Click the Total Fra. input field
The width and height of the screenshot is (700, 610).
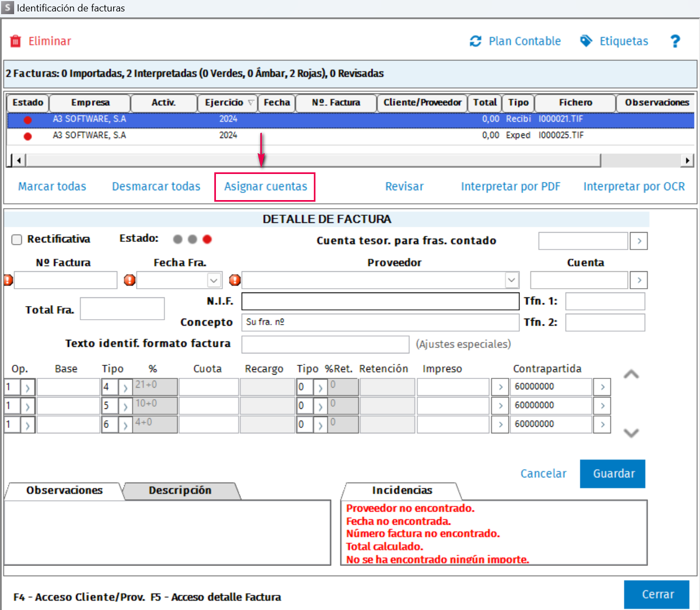122,309
